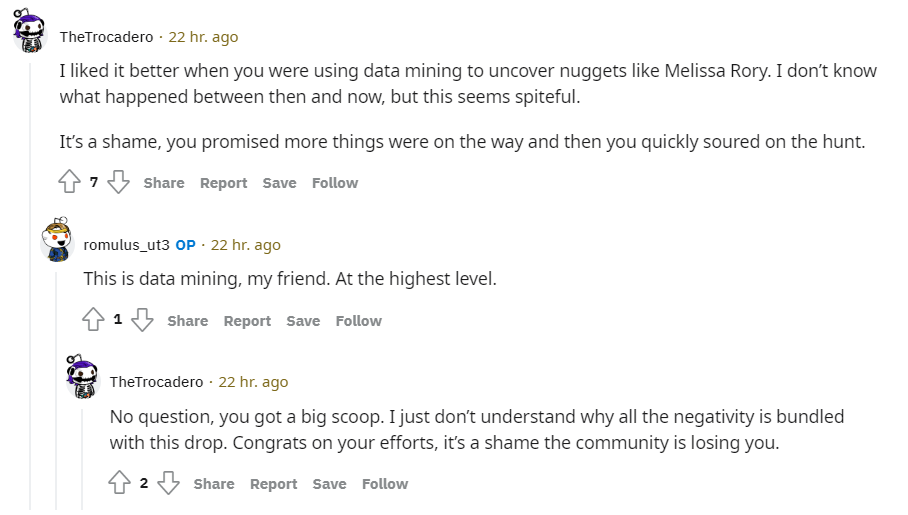This screenshot has height=515, width=908.
Task: Open romulus_ut3 username profile link
Action: click(126, 245)
